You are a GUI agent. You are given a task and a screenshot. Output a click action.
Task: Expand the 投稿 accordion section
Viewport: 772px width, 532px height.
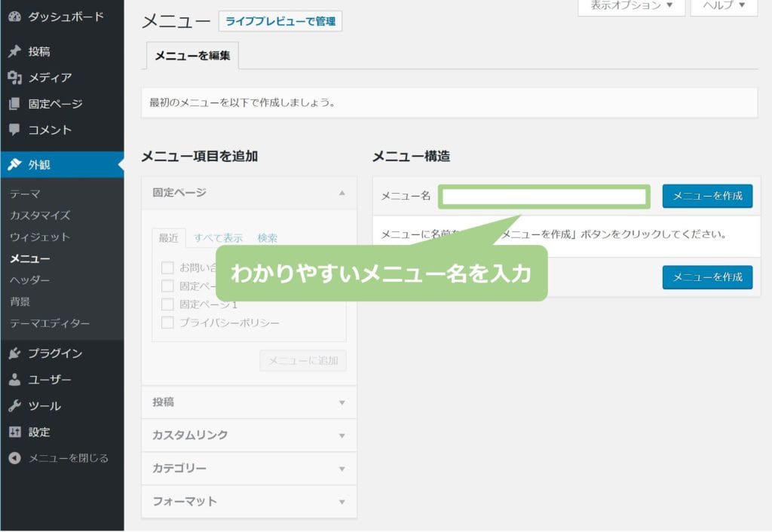[x=249, y=402]
